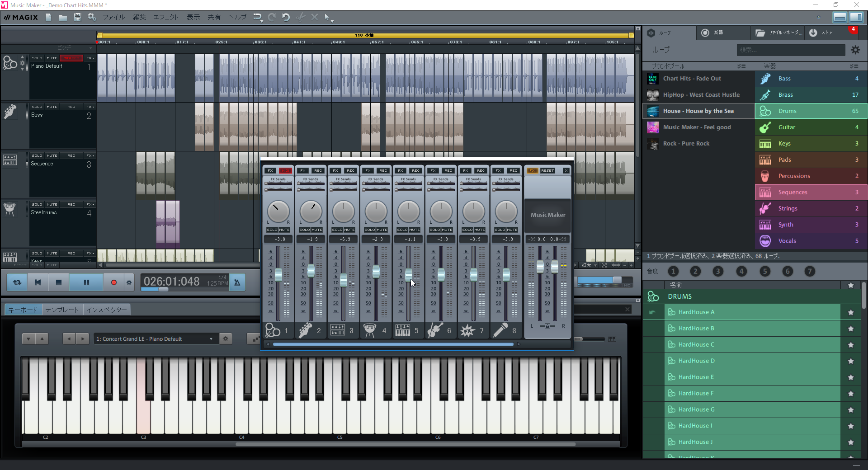Click RESET button in mixer master
This screenshot has width=868, height=470.
point(547,171)
